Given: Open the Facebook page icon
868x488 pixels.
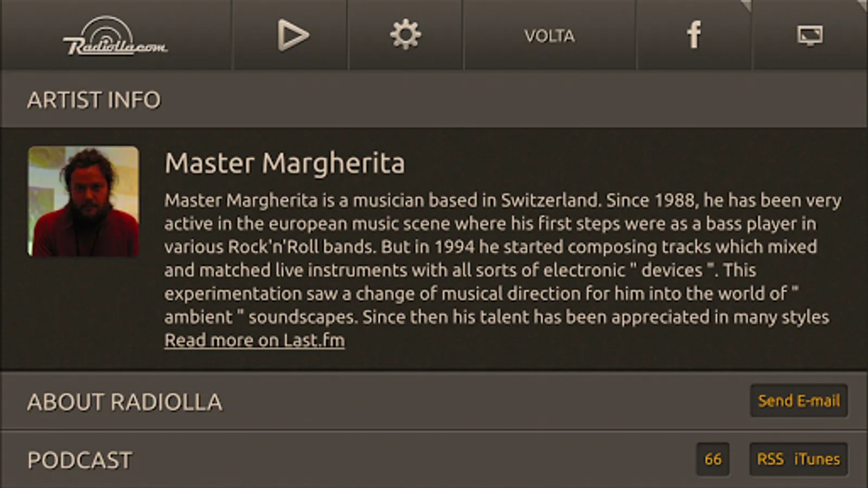Looking at the screenshot, I should [x=693, y=35].
